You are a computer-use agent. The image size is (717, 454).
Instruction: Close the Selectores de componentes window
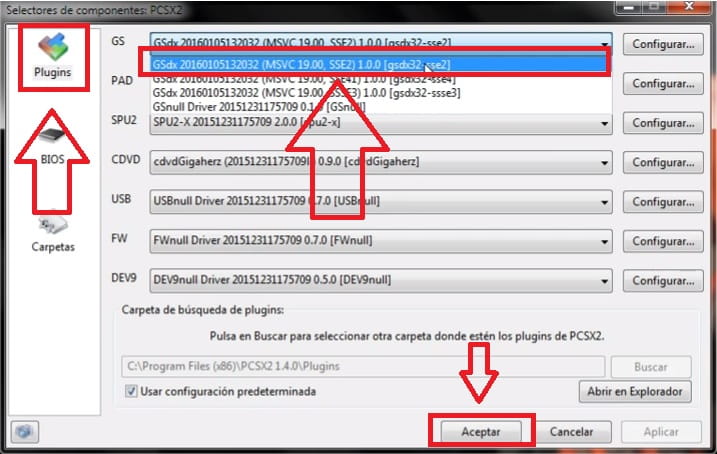point(689,6)
